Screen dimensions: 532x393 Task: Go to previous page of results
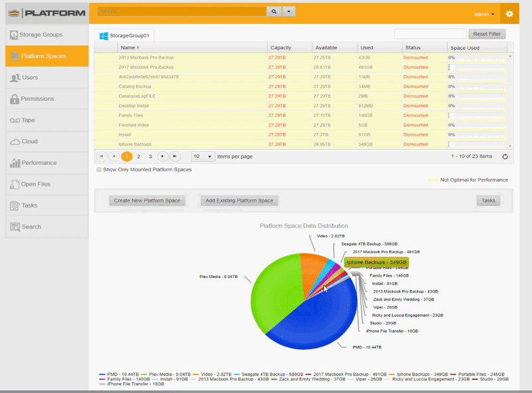coord(114,156)
